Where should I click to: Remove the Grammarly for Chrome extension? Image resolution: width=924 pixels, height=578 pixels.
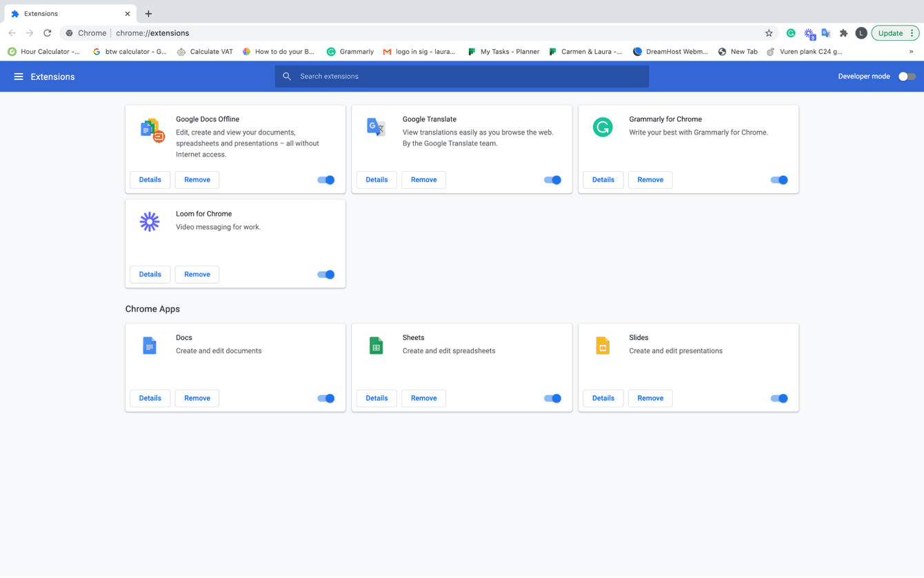[x=650, y=180]
